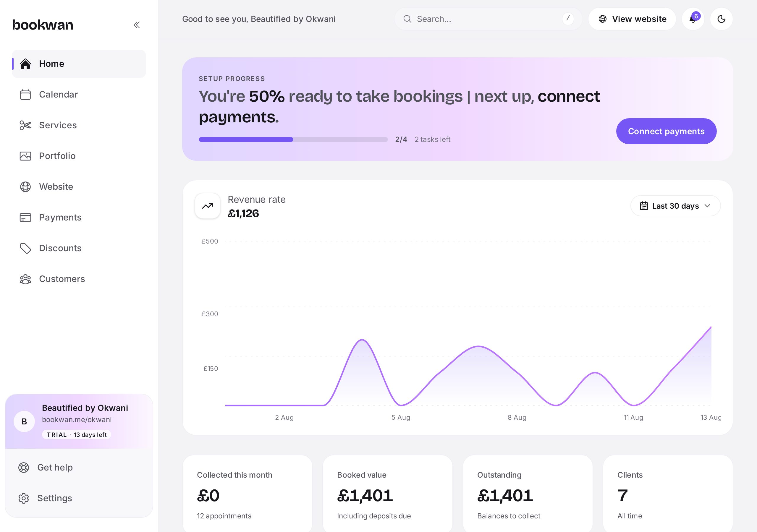The width and height of the screenshot is (757, 532).
Task: Click the Discounts tag icon
Action: (x=25, y=248)
